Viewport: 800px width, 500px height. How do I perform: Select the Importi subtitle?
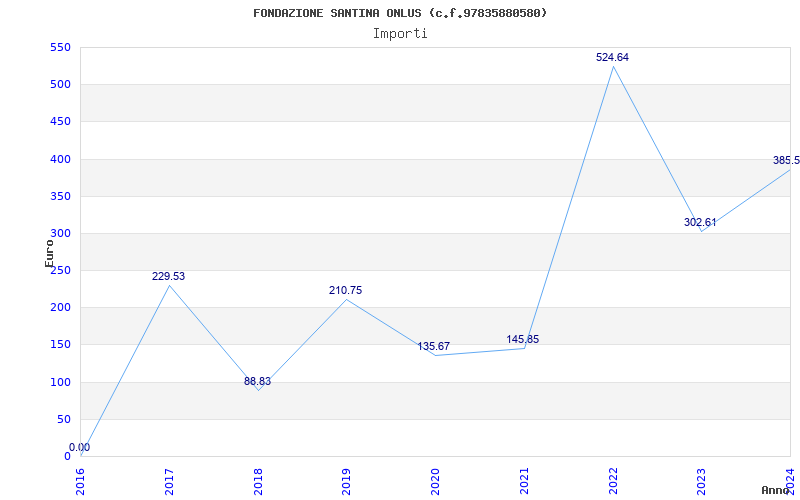(400, 34)
